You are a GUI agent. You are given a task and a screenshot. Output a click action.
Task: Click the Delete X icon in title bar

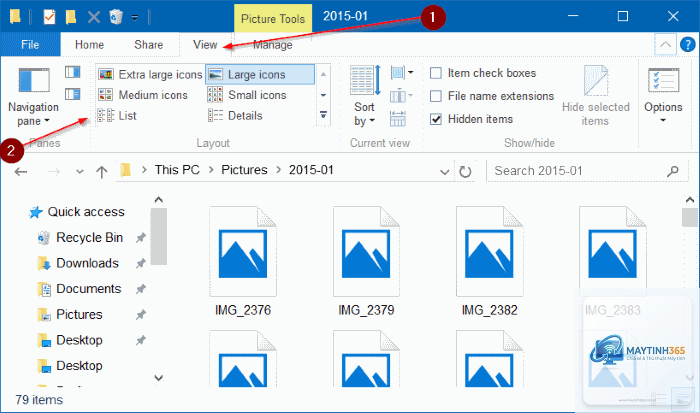94,17
